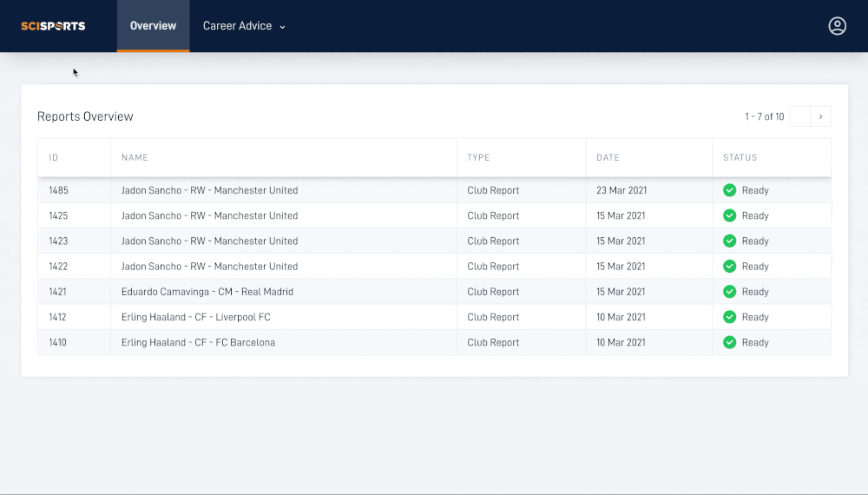Select report ID 1410
The height and width of the screenshot is (495, 868).
tap(57, 343)
